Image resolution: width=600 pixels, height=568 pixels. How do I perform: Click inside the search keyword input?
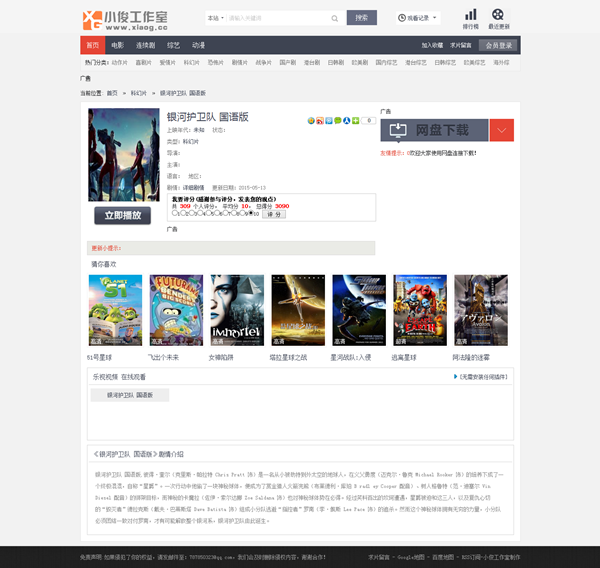tap(279, 18)
